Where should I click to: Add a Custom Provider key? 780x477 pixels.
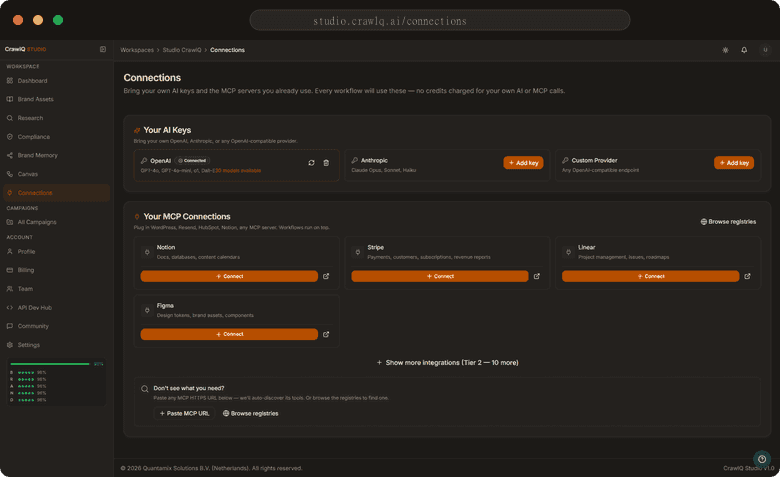click(734, 163)
